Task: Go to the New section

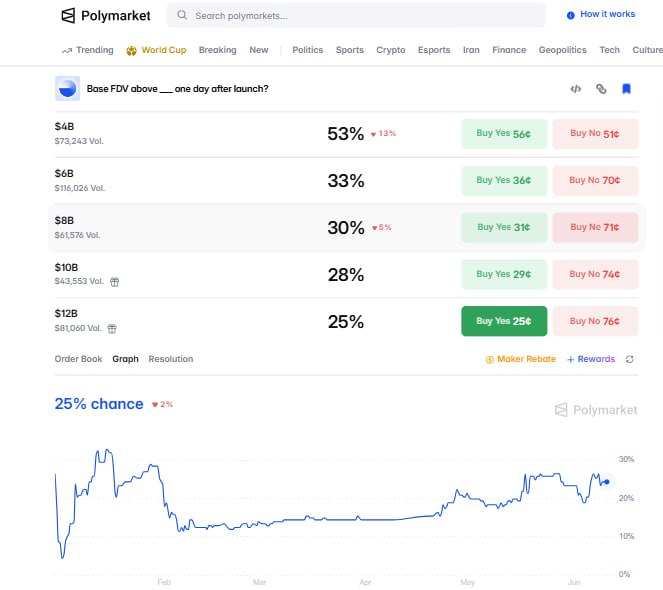Action: 259,50
